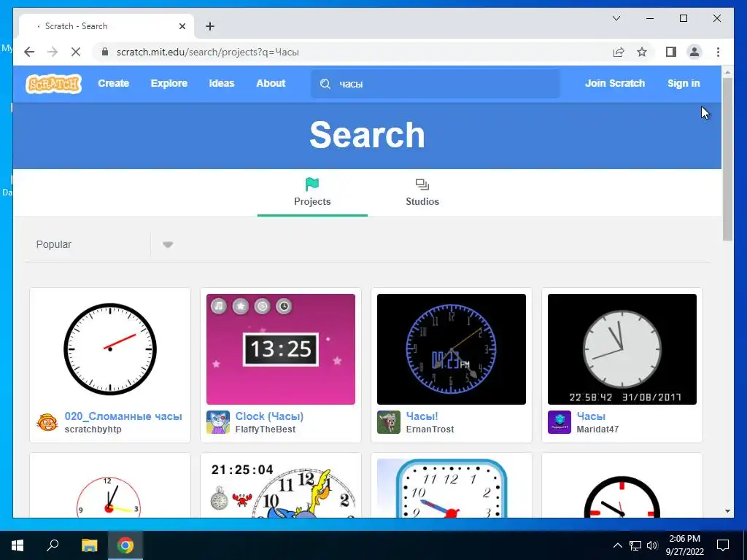
Task: Click the Scratch logo
Action: [53, 84]
